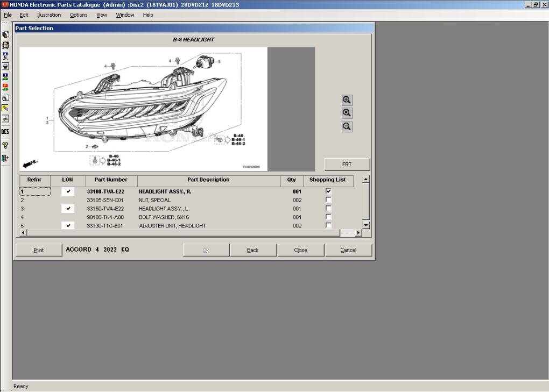Click the headlight illustration image
Image resolution: width=549 pixels, height=392 pixels.
click(144, 109)
